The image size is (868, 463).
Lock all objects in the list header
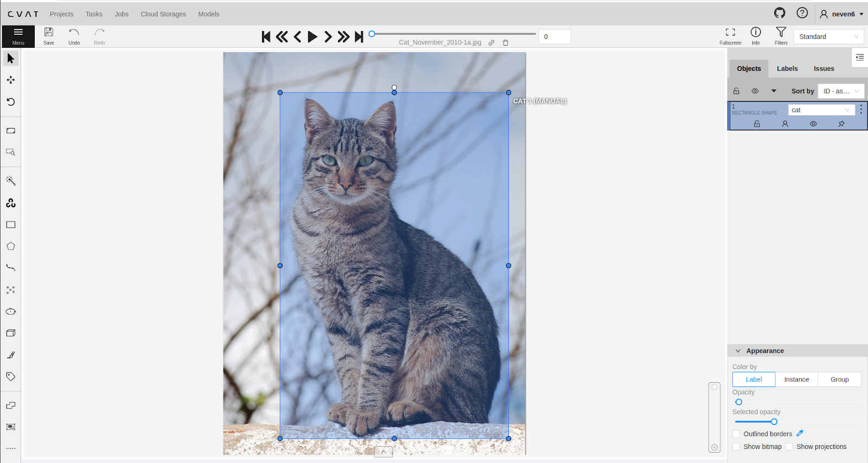pyautogui.click(x=736, y=91)
